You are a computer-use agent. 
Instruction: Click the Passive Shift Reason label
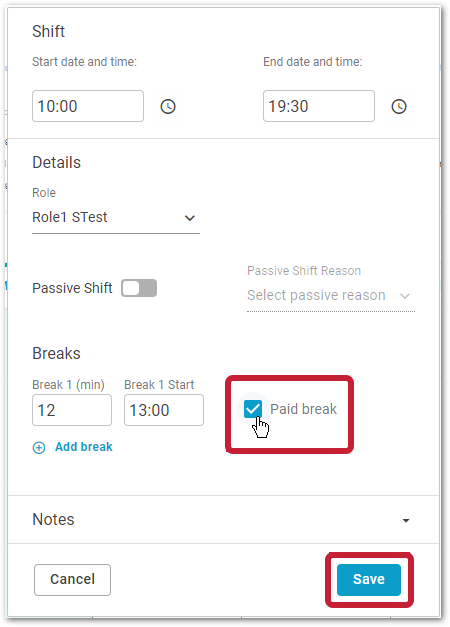tap(304, 271)
